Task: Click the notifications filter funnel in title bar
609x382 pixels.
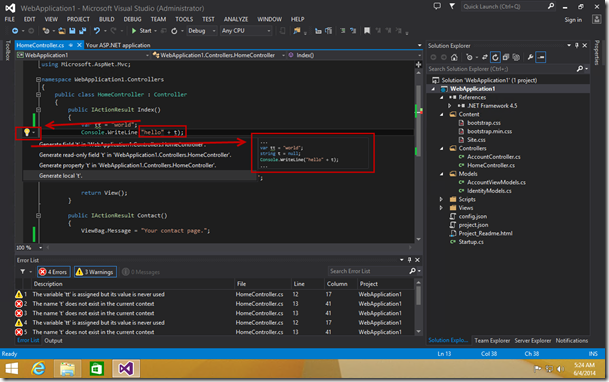Action: click(452, 6)
